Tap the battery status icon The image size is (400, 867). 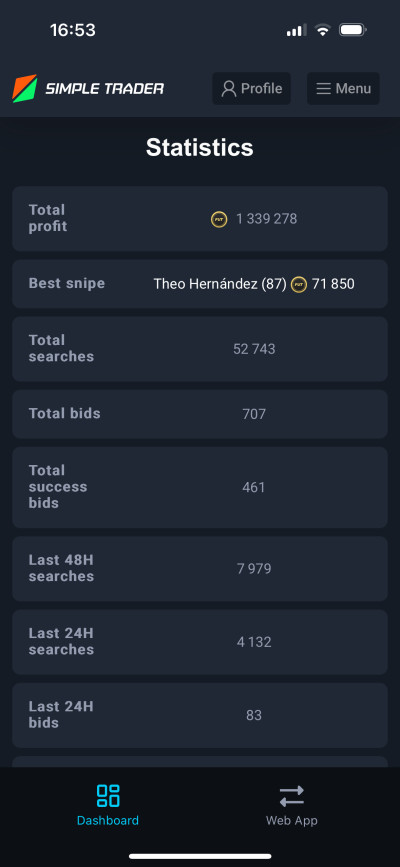tap(352, 30)
